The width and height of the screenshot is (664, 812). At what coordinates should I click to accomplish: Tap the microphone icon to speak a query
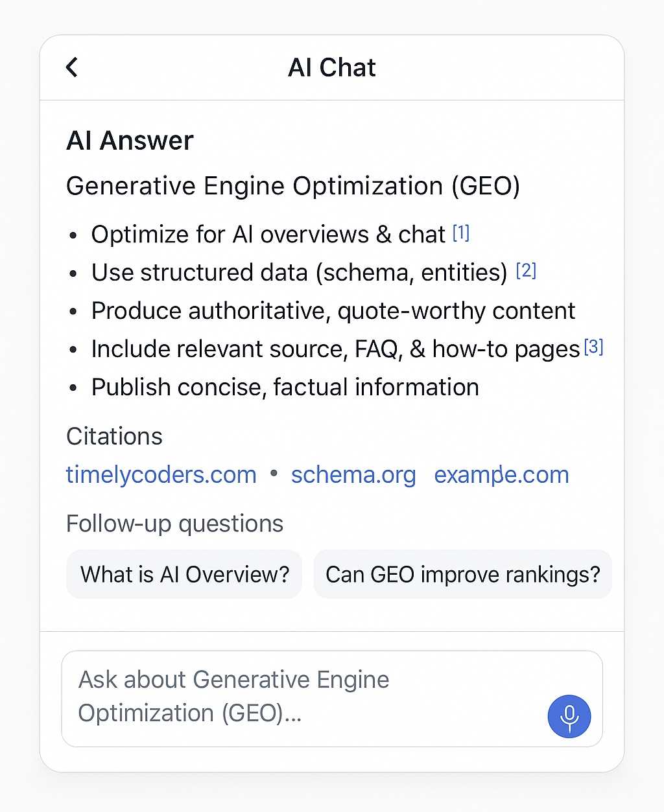pos(569,717)
